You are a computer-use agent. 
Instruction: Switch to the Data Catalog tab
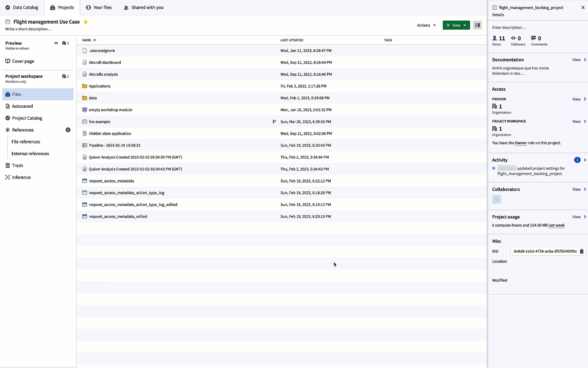(x=22, y=7)
